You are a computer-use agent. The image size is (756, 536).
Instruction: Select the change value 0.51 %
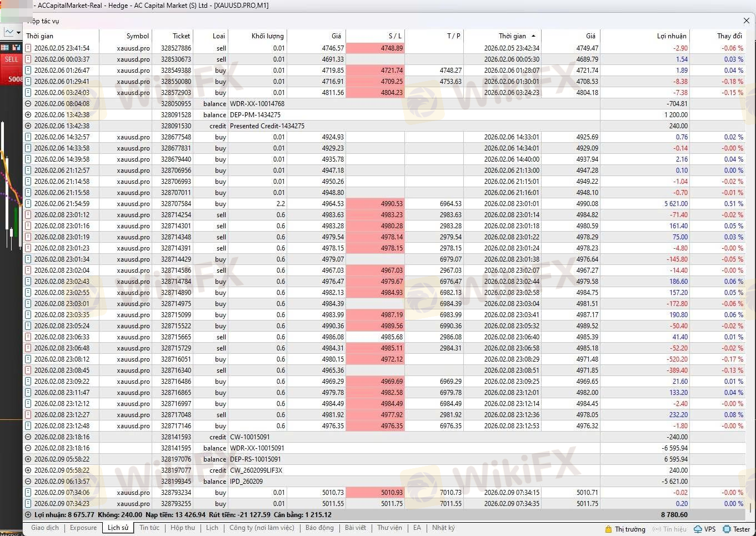point(733,204)
